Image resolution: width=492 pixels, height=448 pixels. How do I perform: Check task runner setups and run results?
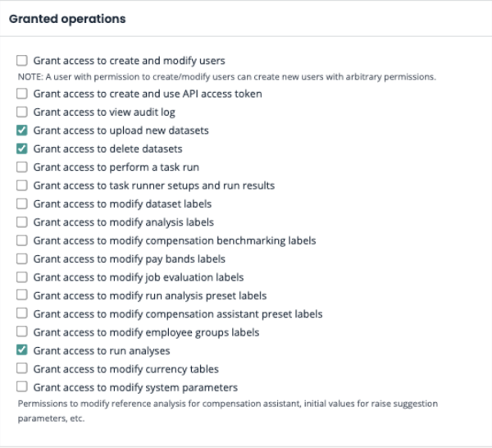click(22, 185)
